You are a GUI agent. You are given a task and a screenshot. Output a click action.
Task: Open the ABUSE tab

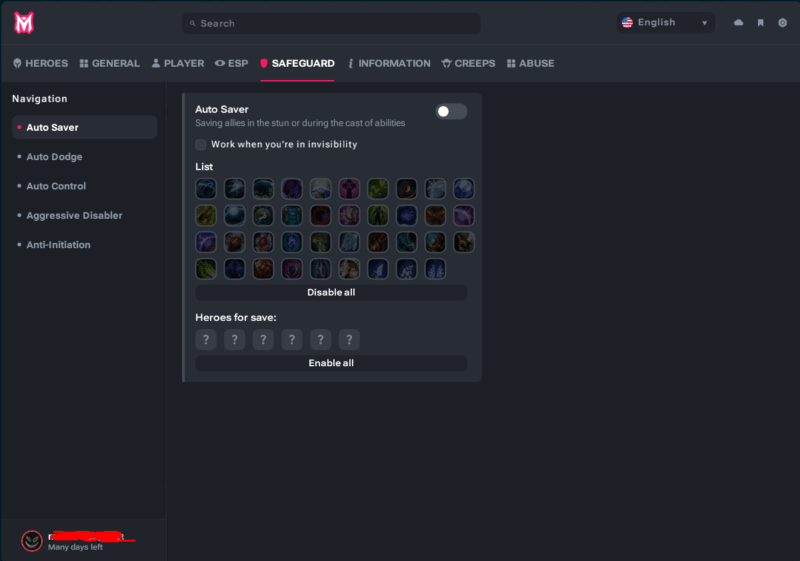point(531,63)
